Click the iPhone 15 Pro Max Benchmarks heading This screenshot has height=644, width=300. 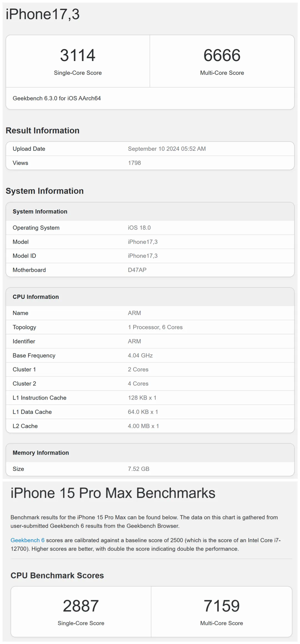tap(113, 493)
